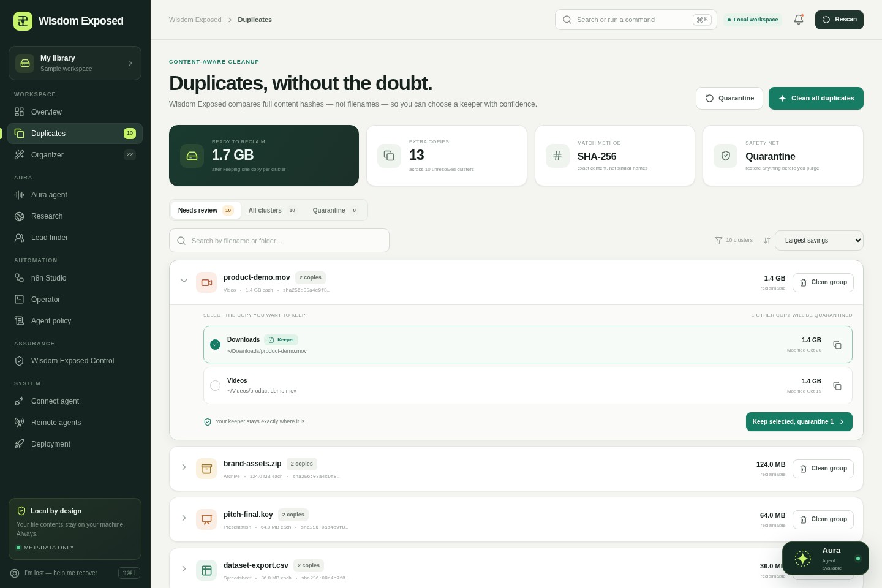Open the My library workspace switcher
Screen dimensions: 882x588
[75, 63]
